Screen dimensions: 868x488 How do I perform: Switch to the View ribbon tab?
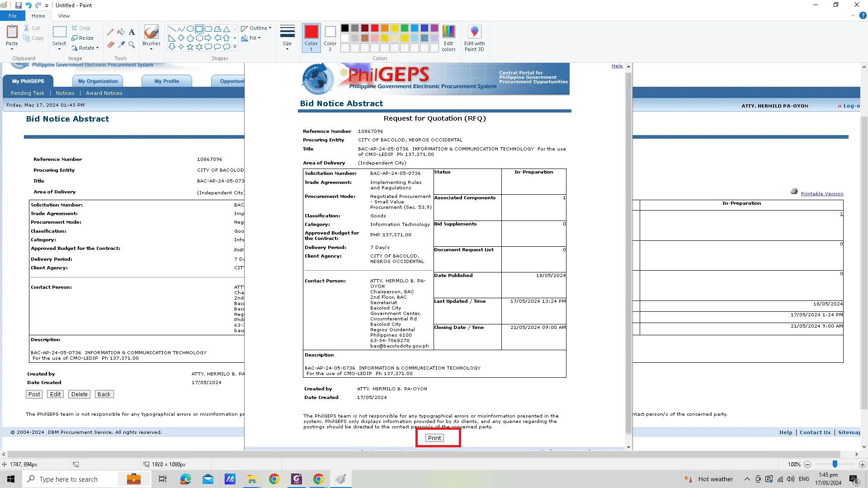tap(64, 16)
